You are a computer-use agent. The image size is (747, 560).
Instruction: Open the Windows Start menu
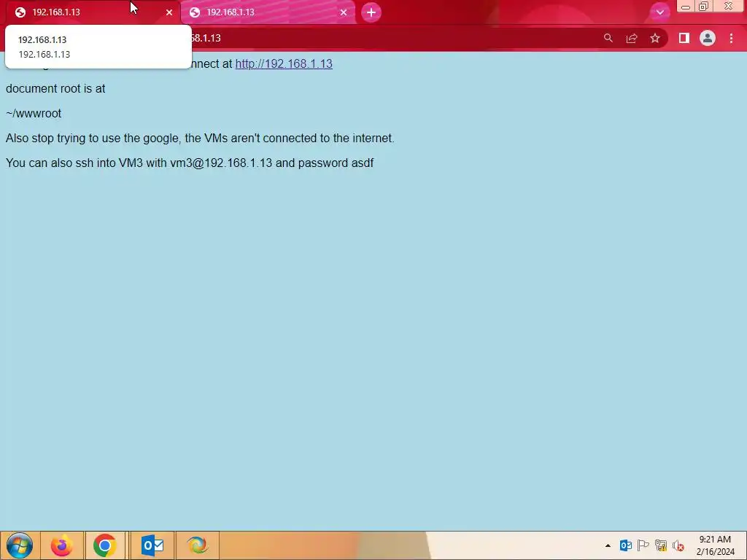pos(20,545)
